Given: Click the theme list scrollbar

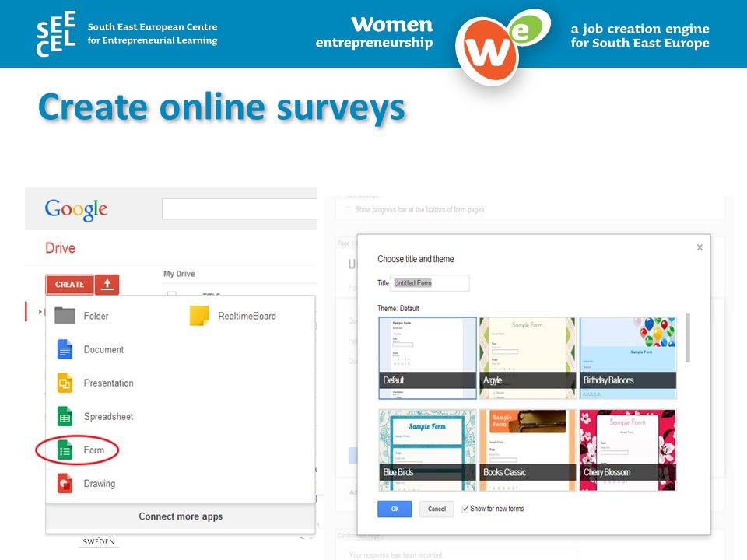Looking at the screenshot, I should point(687,338).
